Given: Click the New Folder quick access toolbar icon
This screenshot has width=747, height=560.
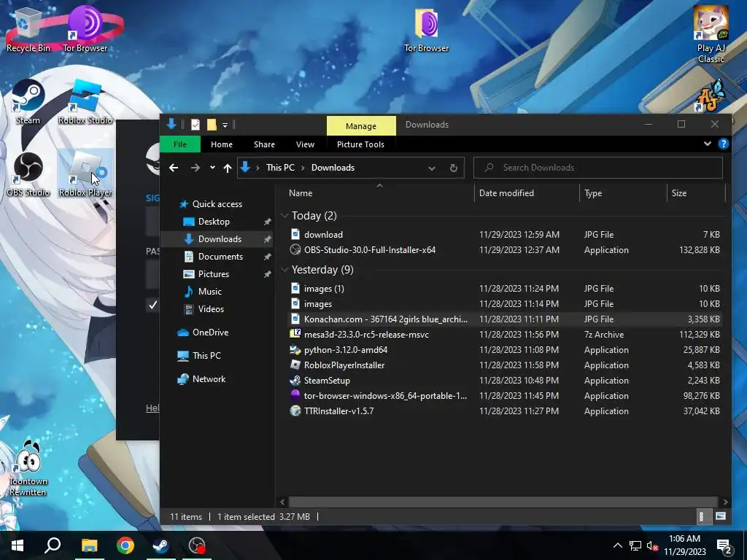Looking at the screenshot, I should coord(212,125).
